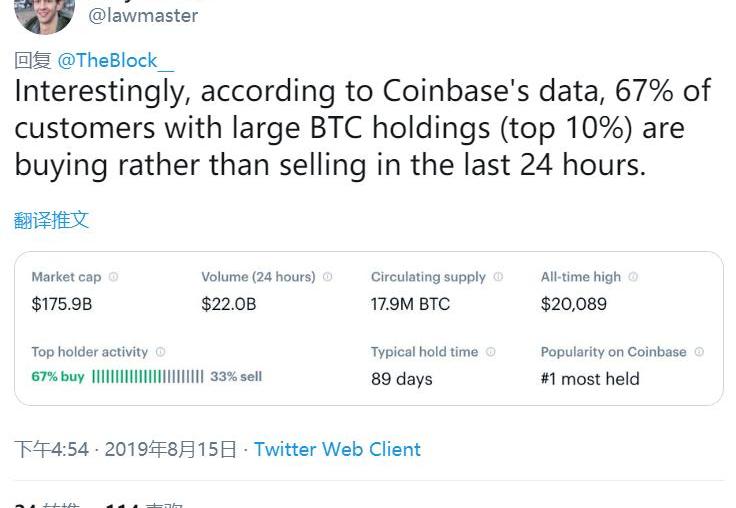Open the tweet author's profile avatar
Screen dimensions: 736x508
point(45,12)
